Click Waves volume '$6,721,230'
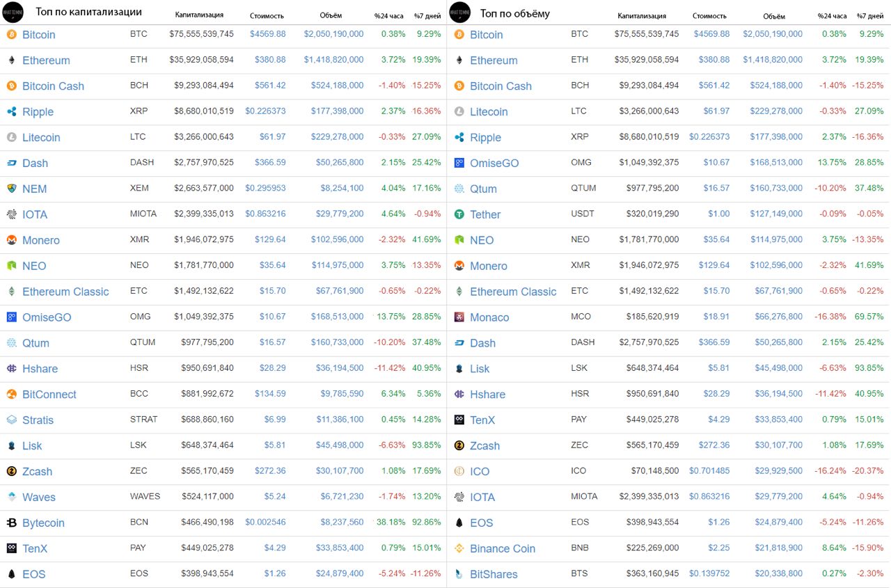The image size is (891, 588). click(x=342, y=496)
